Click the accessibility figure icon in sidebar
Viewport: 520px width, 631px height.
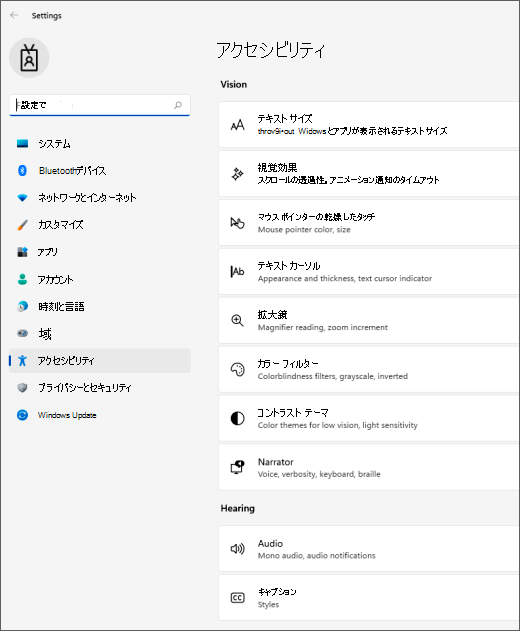[23, 361]
